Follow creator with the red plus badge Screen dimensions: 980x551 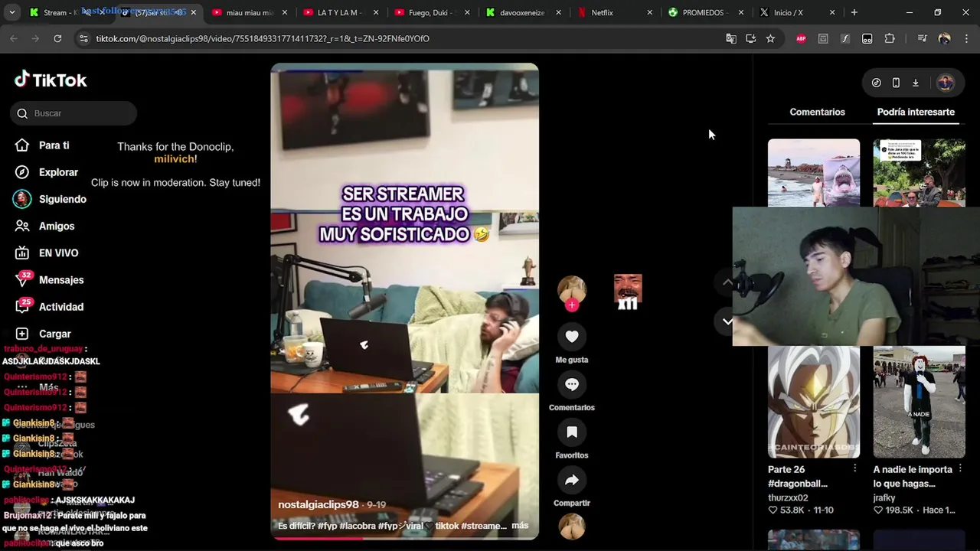572,305
